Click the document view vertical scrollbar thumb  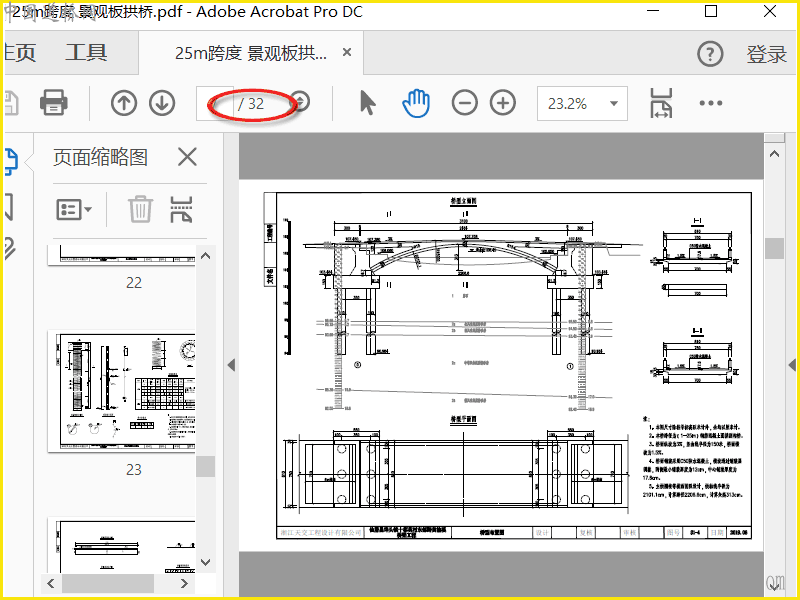pos(774,248)
